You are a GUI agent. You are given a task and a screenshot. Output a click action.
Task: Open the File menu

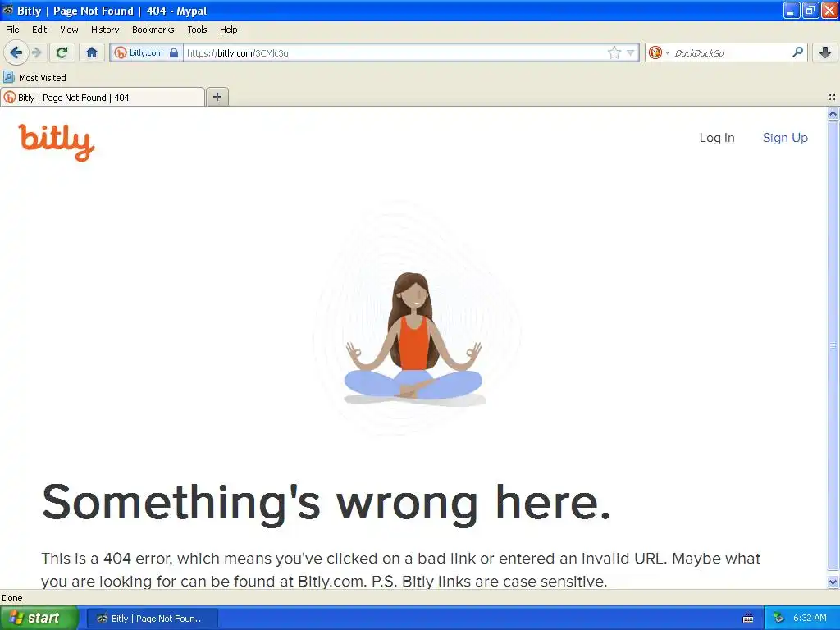pos(12,30)
